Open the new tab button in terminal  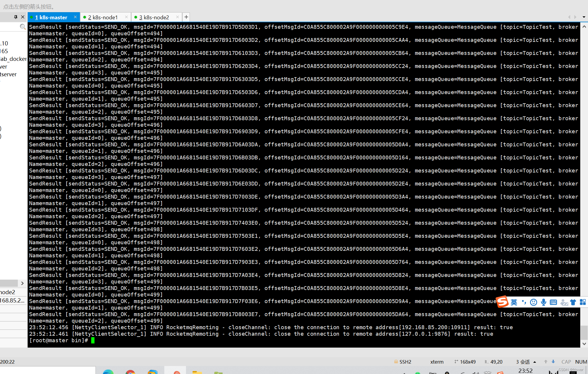186,17
